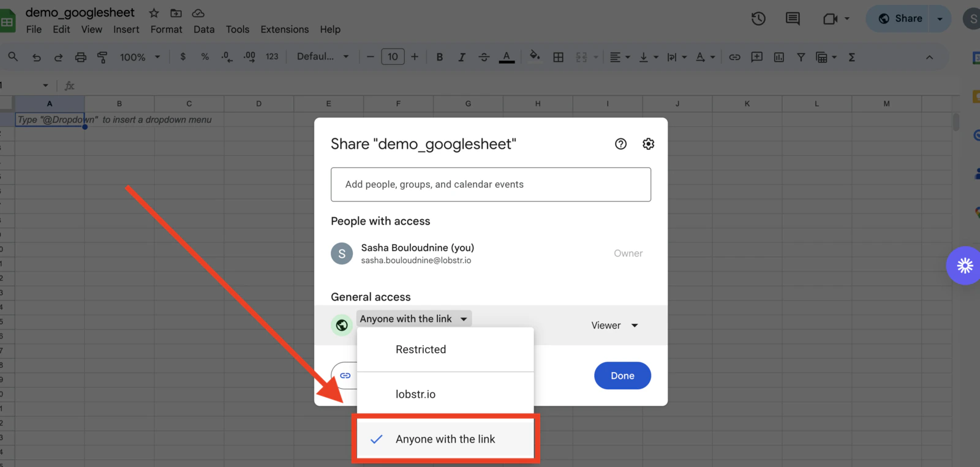Create a filter with funnel icon
Screen dimensions: 980x467
pyautogui.click(x=801, y=57)
